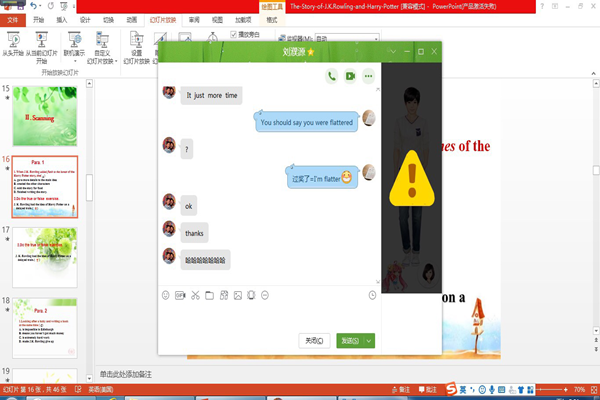Select slide 18 thumbnail 'Para. 2'
The width and height of the screenshot is (600, 400).
point(45,328)
